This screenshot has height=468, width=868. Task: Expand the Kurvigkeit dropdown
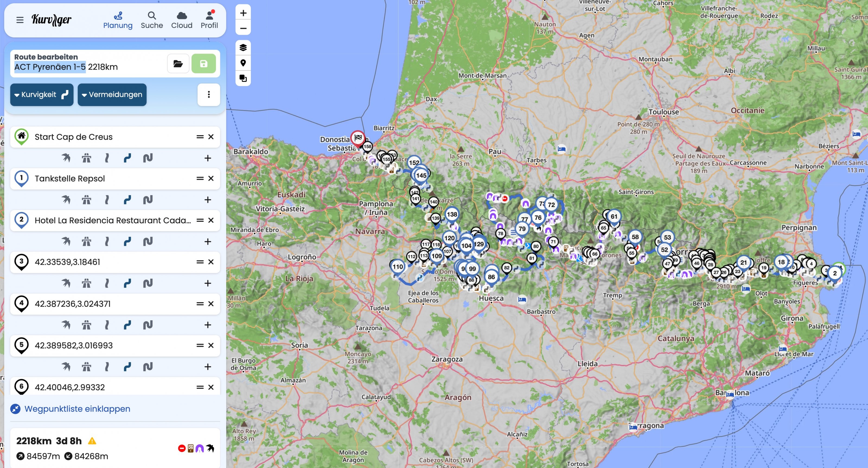point(42,95)
